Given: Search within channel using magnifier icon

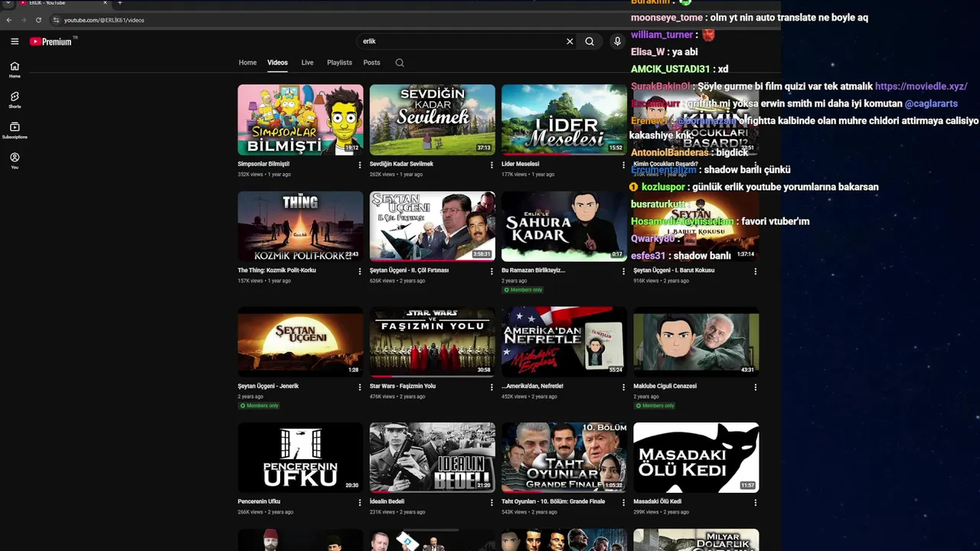Looking at the screenshot, I should 400,63.
